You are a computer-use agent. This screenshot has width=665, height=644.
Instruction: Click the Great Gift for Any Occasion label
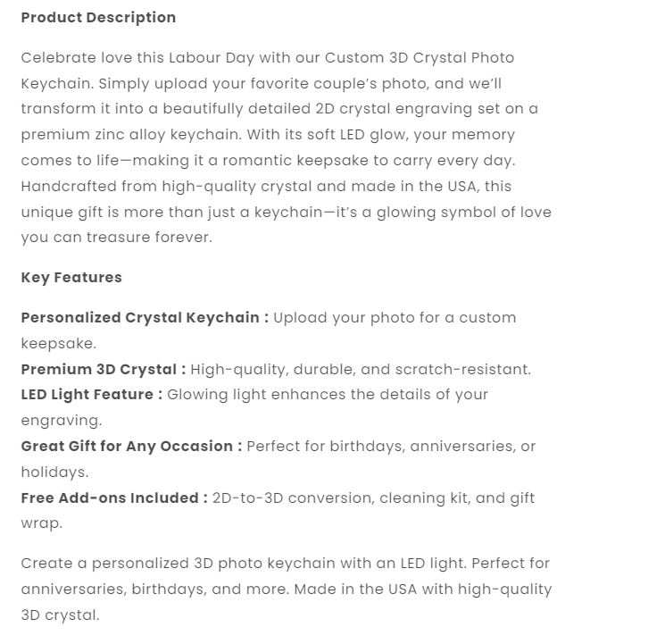point(131,447)
